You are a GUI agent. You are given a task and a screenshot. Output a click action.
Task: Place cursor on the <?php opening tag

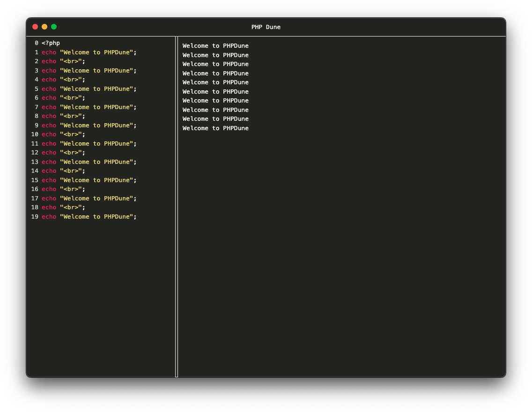pyautogui.click(x=51, y=43)
